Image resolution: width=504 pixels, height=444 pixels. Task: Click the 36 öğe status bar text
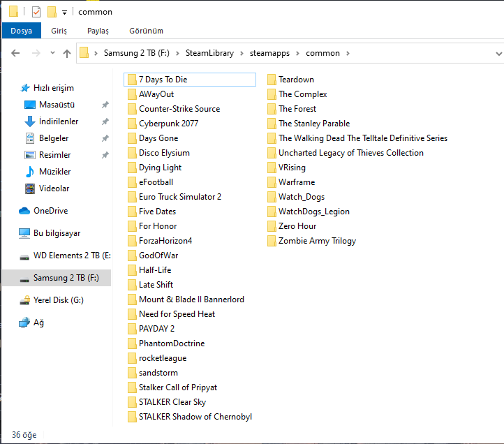point(24,435)
